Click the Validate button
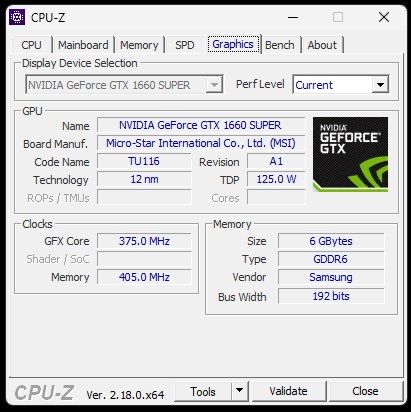This screenshot has width=411, height=412. [x=289, y=391]
